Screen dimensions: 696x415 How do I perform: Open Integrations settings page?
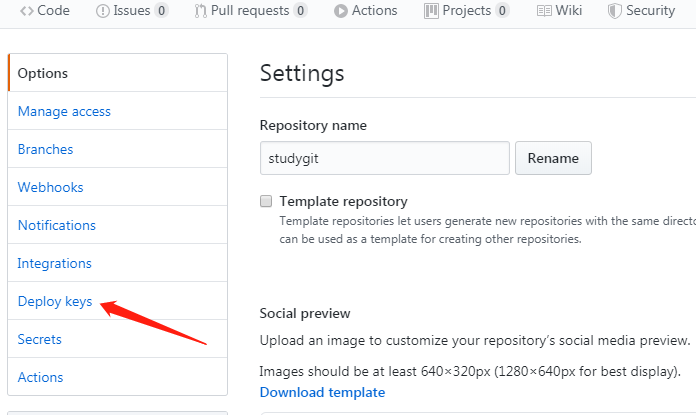coord(54,263)
